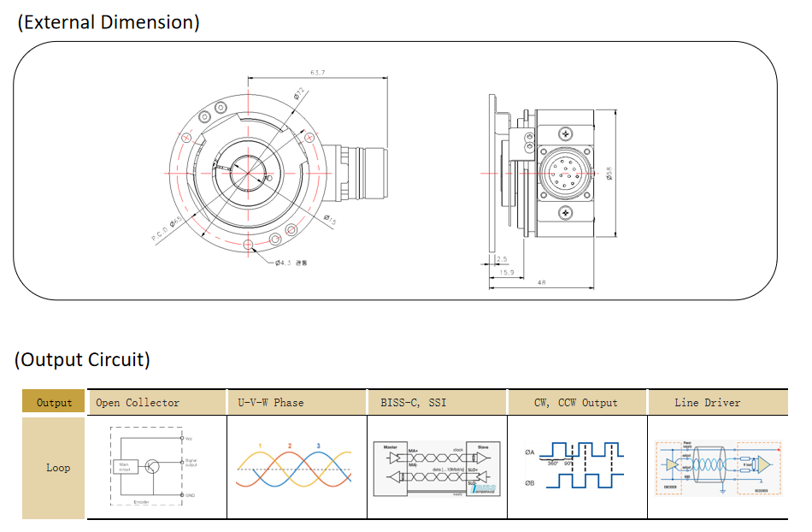812x532 pixels.
Task: Click the 15.9 dimension label
Action: click(507, 273)
